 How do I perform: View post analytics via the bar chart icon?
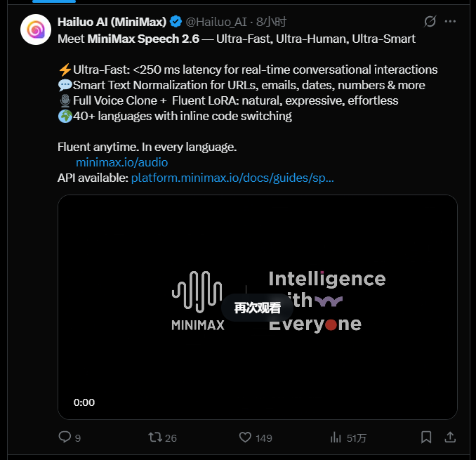336,437
